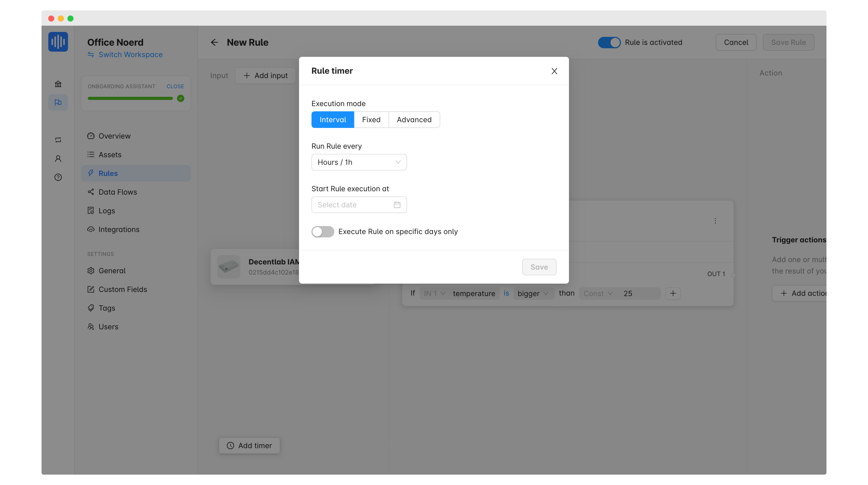Open the home building icon in rail
The image size is (868, 485).
tap(58, 84)
